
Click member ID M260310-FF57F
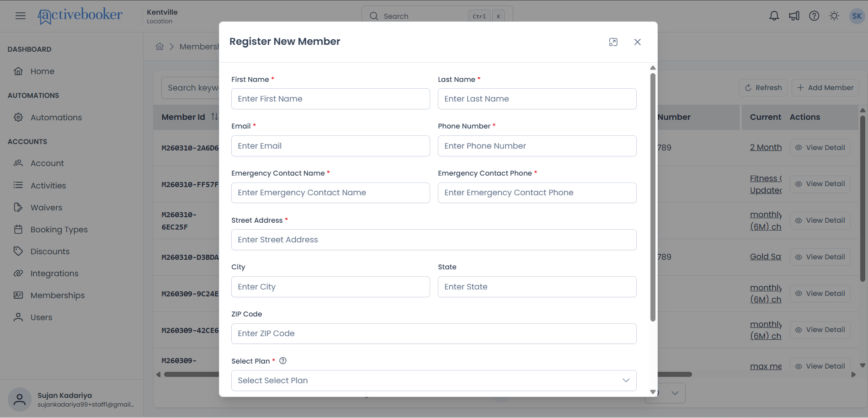(190, 185)
